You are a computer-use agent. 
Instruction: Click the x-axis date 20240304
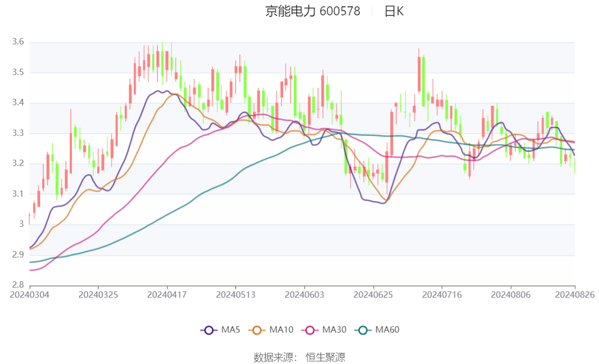(30, 295)
